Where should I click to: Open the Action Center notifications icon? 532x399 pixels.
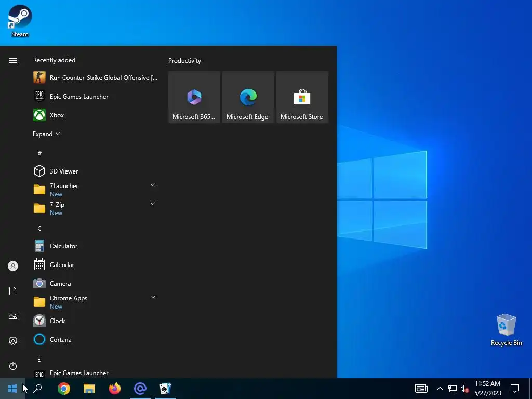click(515, 389)
